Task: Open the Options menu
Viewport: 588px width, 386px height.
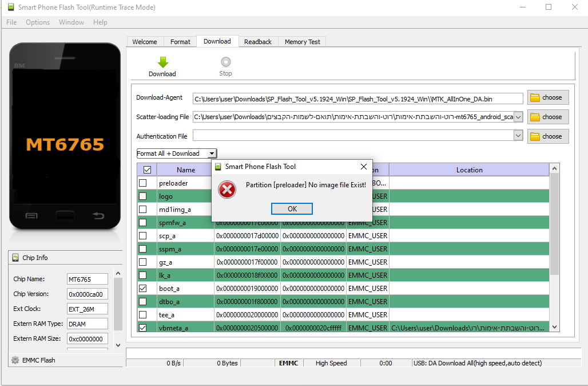Action: pyautogui.click(x=38, y=22)
